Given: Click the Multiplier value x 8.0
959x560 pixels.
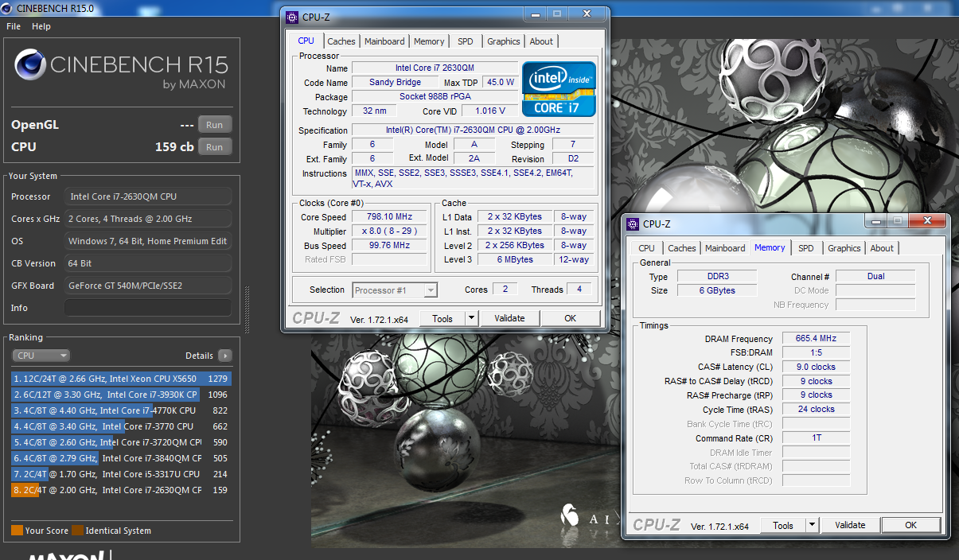Looking at the screenshot, I should click(388, 231).
